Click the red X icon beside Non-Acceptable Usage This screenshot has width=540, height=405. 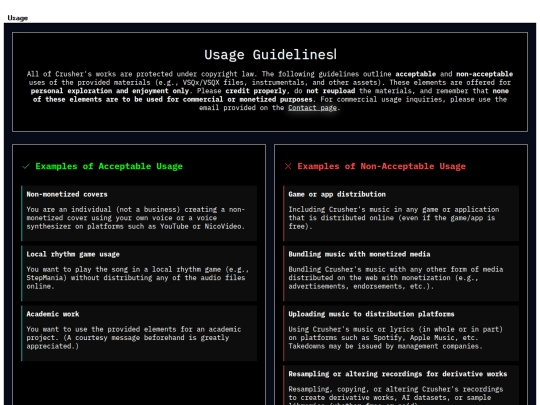click(288, 166)
